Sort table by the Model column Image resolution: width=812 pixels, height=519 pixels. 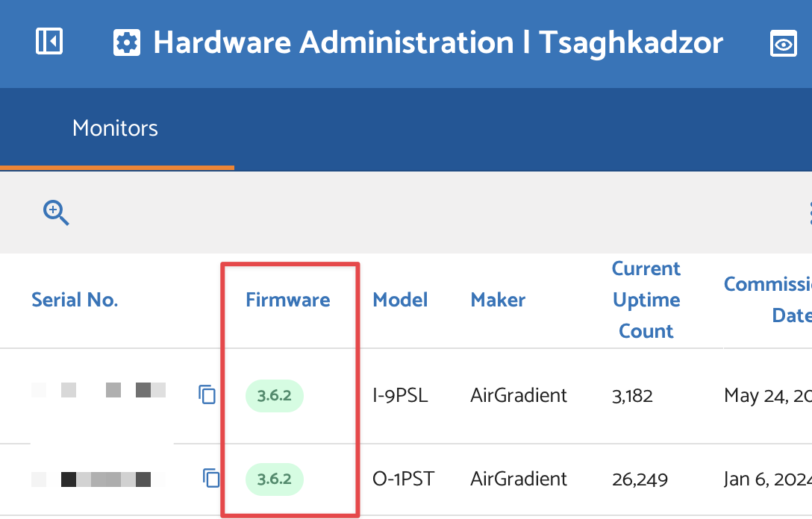(x=400, y=300)
